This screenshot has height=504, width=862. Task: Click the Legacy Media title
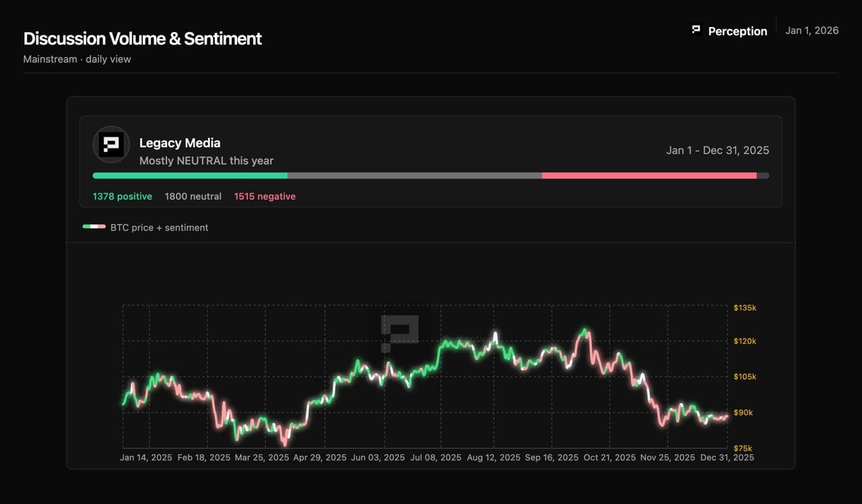(180, 143)
